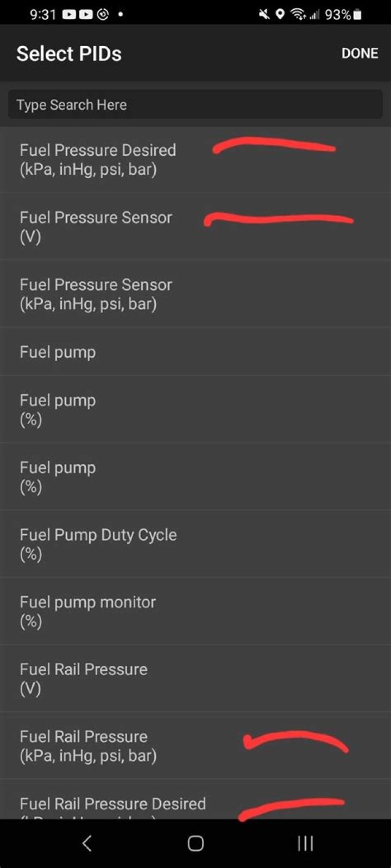This screenshot has width=391, height=868.
Task: Select Fuel Pressure Sensor (V) PID
Action: [x=96, y=227]
